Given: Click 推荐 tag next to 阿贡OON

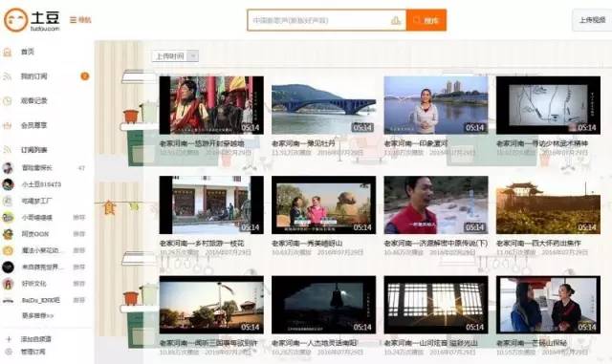Looking at the screenshot, I should (x=78, y=234).
